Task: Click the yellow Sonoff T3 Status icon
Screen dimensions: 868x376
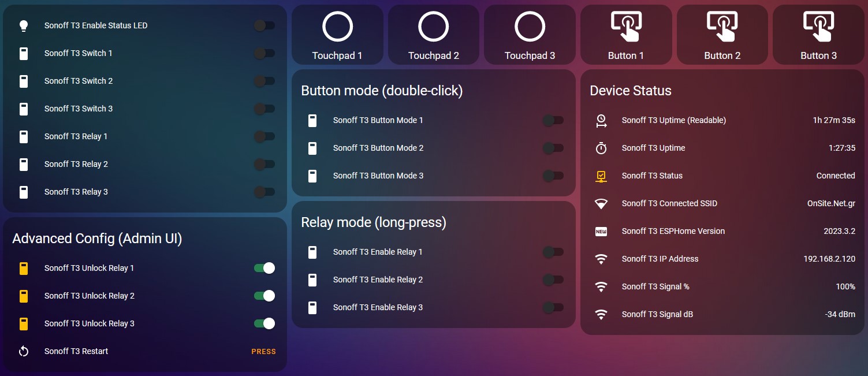Action: (601, 176)
